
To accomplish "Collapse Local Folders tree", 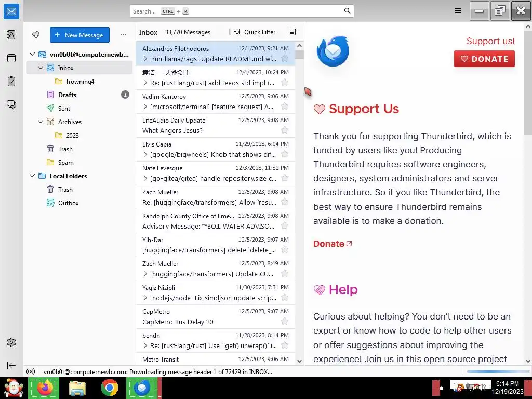I will [x=32, y=176].
